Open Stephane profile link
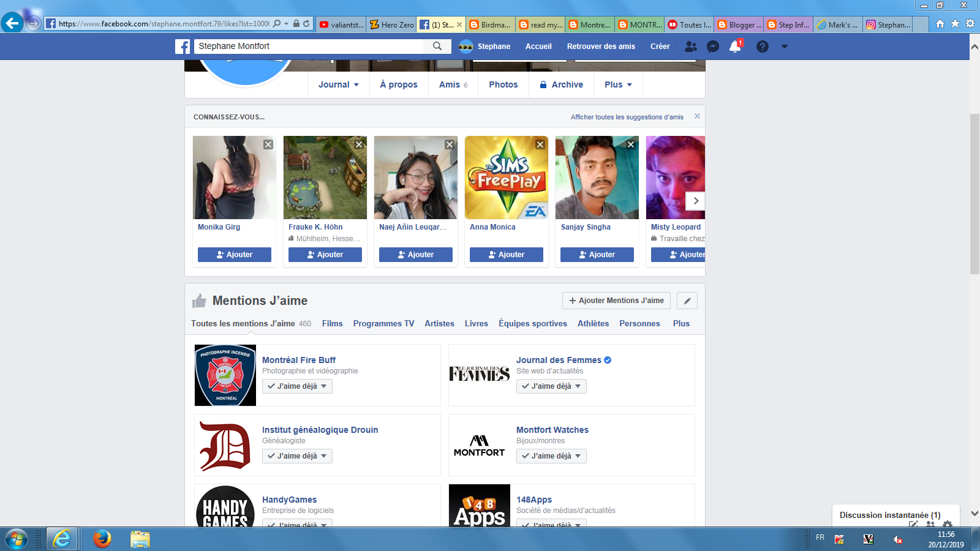 coord(485,47)
